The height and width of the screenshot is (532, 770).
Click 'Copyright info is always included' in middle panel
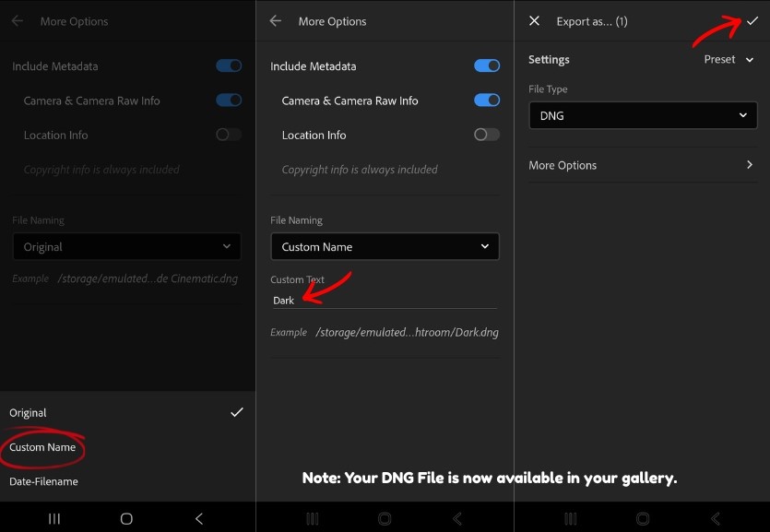click(x=360, y=170)
